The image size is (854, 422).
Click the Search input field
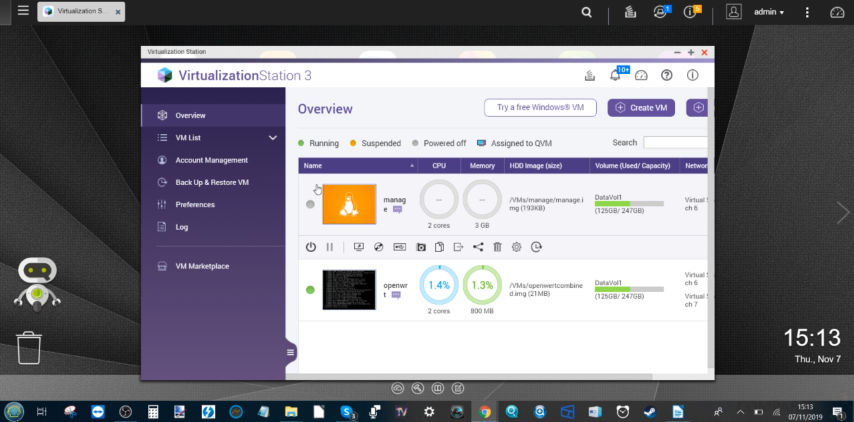(x=675, y=143)
